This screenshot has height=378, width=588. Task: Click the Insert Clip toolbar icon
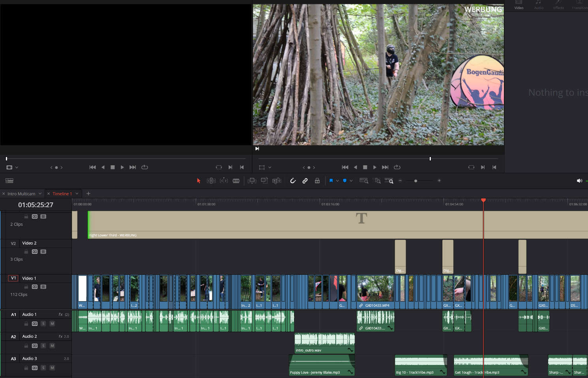[252, 181]
